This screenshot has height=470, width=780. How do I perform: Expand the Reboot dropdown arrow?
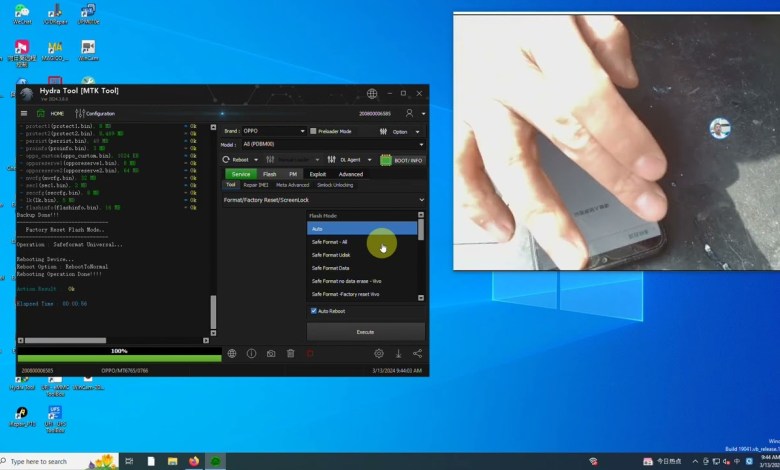[256, 160]
